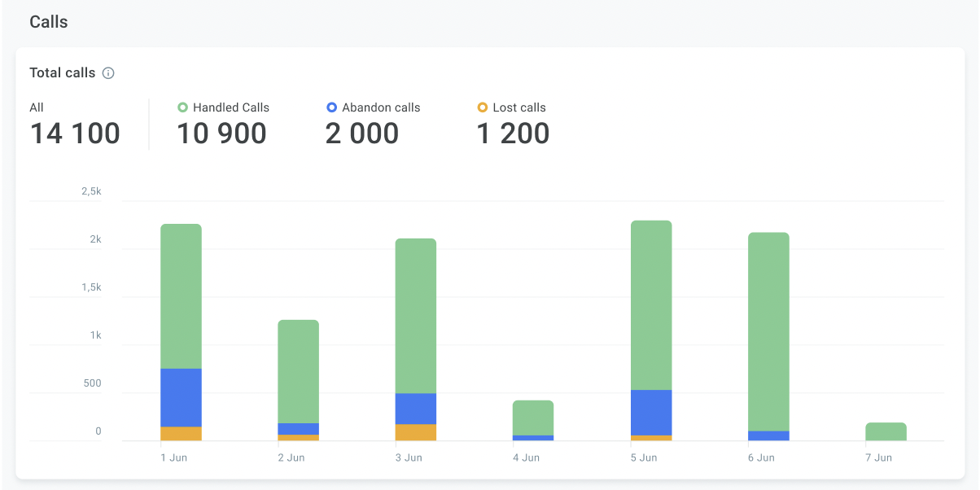Click the blue abandon segment of 1 Jun bar

point(181,398)
